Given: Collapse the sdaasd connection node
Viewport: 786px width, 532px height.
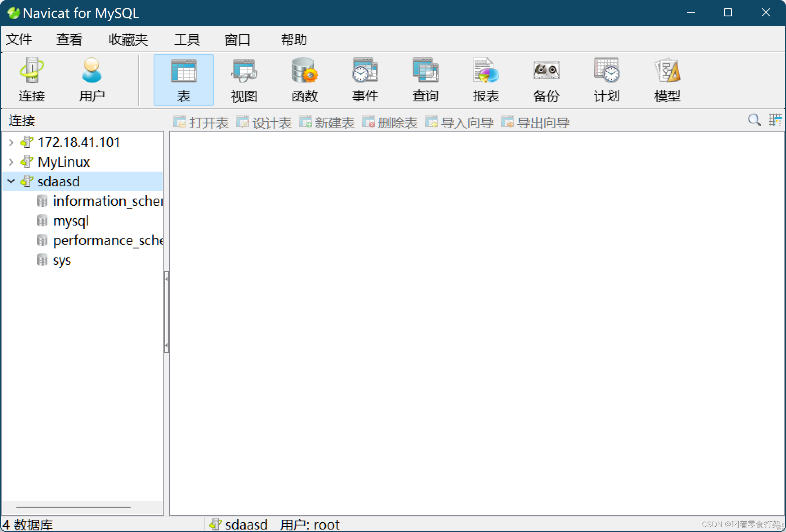Looking at the screenshot, I should pyautogui.click(x=11, y=181).
